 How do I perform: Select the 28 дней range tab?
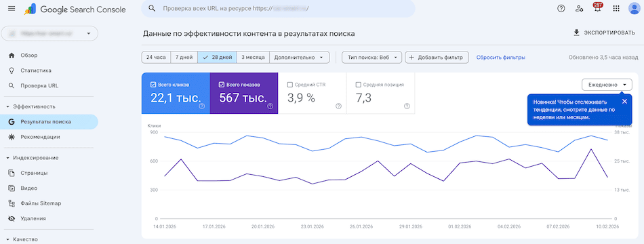pyautogui.click(x=218, y=58)
